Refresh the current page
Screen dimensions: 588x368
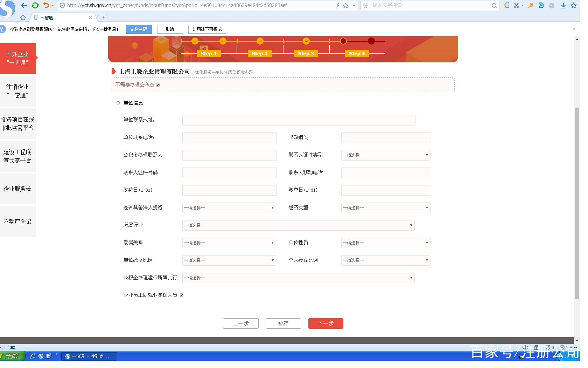(x=35, y=5)
